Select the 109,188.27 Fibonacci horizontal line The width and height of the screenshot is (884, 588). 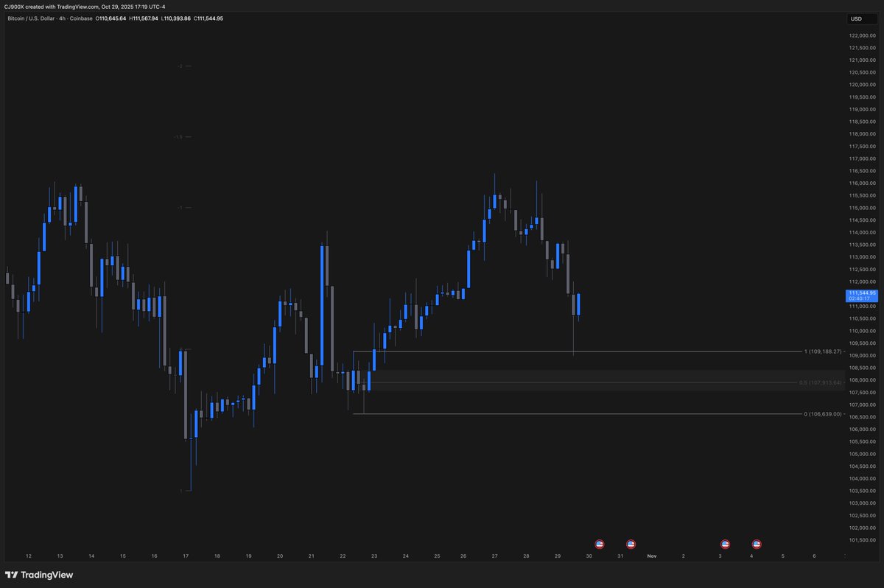(578, 351)
